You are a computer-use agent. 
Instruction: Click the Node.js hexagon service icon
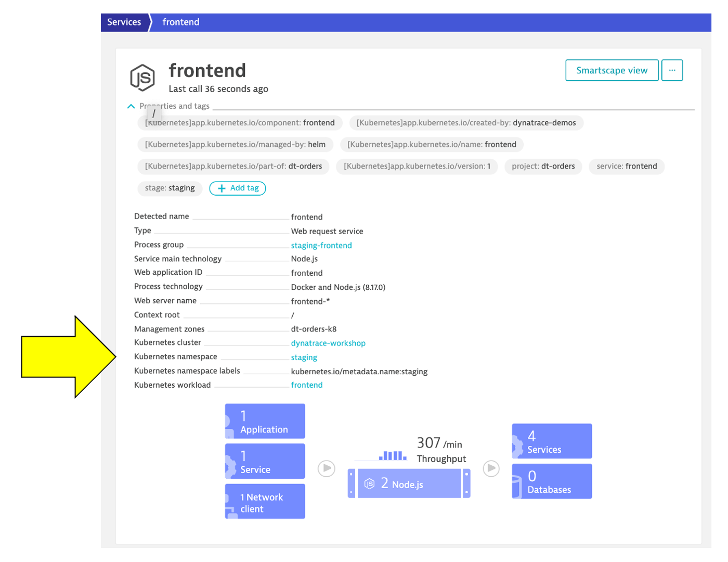(x=142, y=78)
